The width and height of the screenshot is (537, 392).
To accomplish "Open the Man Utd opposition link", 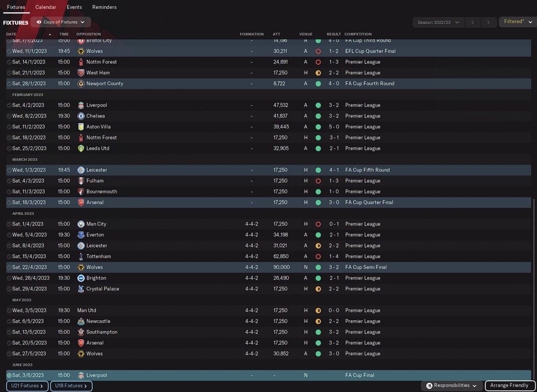I will 87,311.
